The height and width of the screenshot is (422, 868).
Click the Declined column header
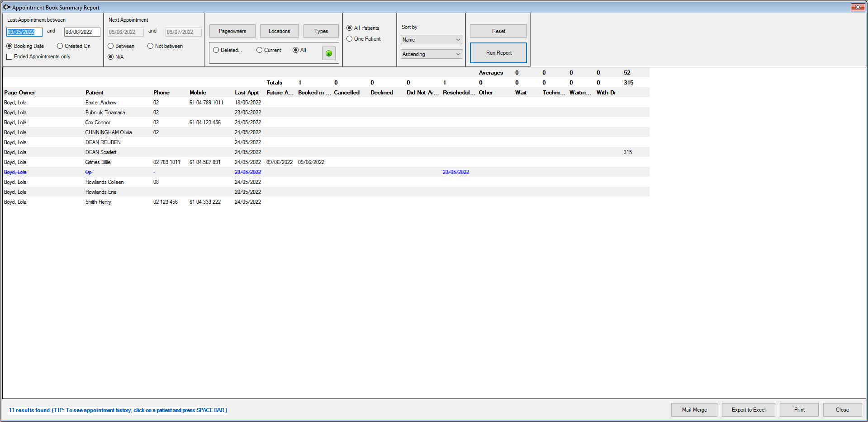coord(382,93)
